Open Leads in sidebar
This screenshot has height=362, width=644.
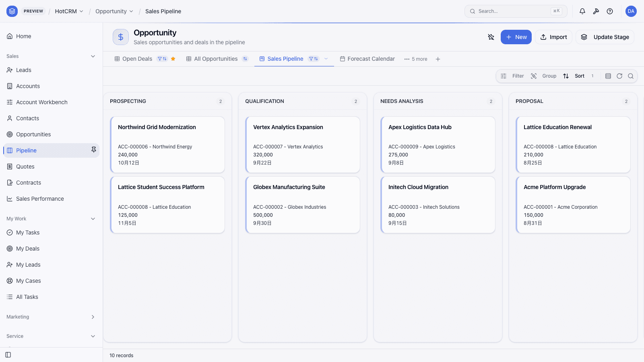[52, 70]
